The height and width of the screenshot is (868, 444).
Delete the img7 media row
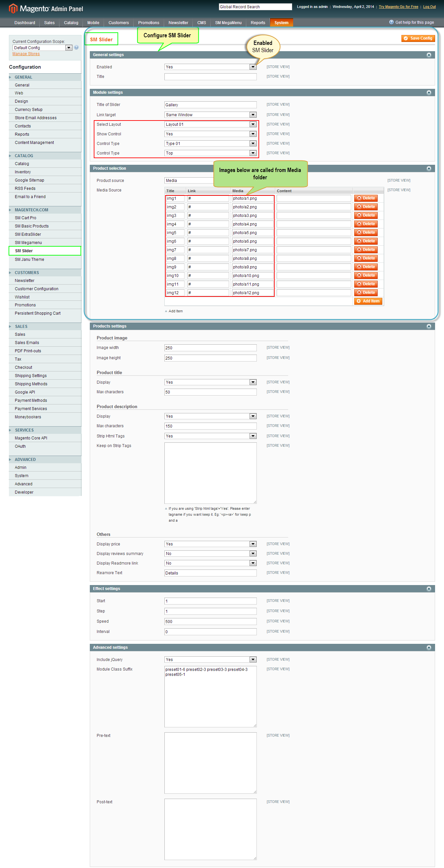tap(365, 250)
